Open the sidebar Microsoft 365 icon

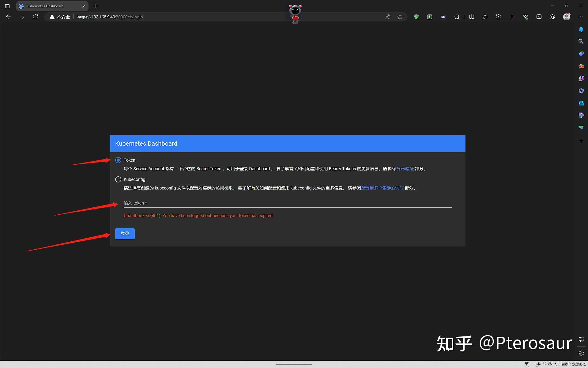581,91
